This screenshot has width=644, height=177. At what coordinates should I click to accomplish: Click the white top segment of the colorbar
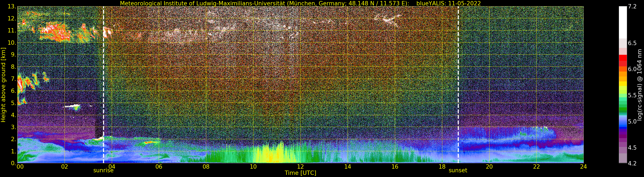[623, 23]
